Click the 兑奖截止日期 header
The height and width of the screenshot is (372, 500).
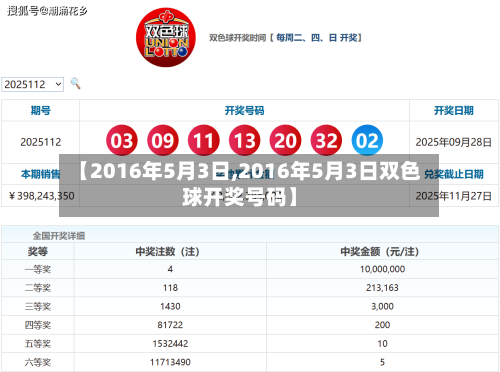(x=454, y=174)
